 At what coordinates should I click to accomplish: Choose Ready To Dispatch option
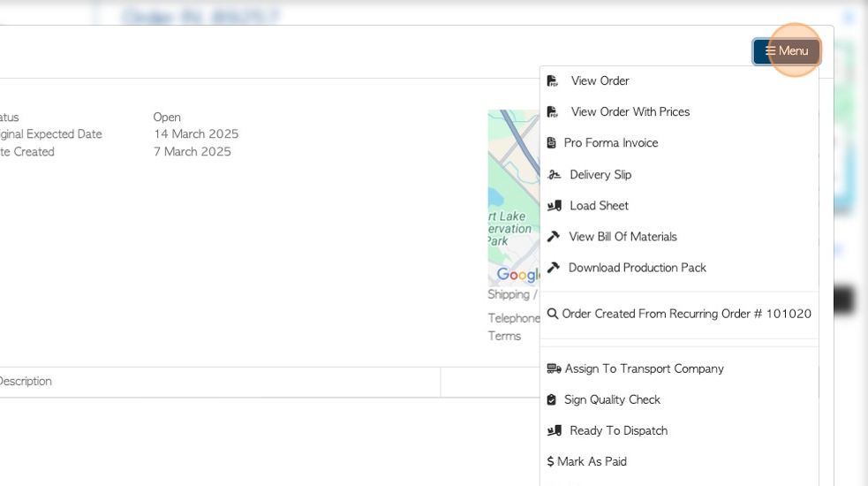coord(618,431)
